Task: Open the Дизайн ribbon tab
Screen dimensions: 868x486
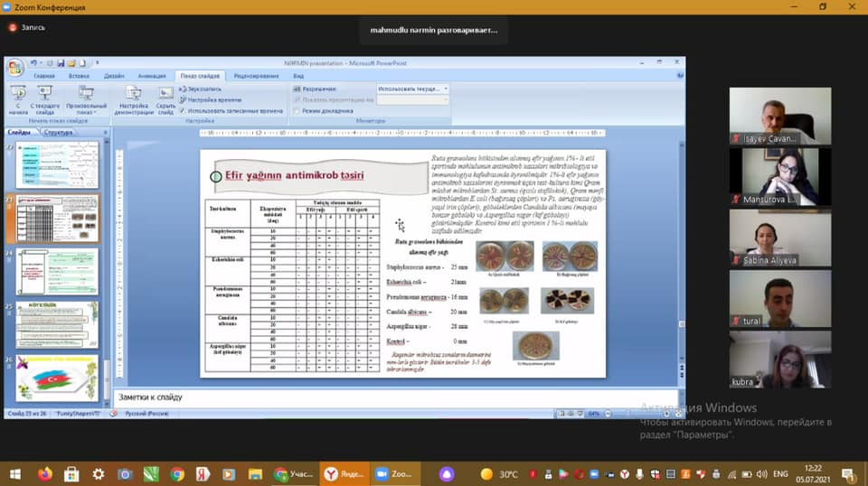Action: (x=114, y=76)
